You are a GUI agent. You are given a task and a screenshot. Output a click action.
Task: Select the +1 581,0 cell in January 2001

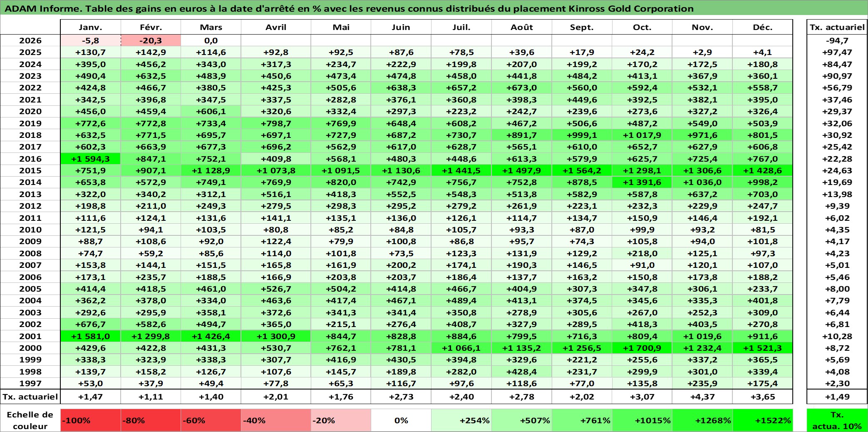[x=90, y=336]
